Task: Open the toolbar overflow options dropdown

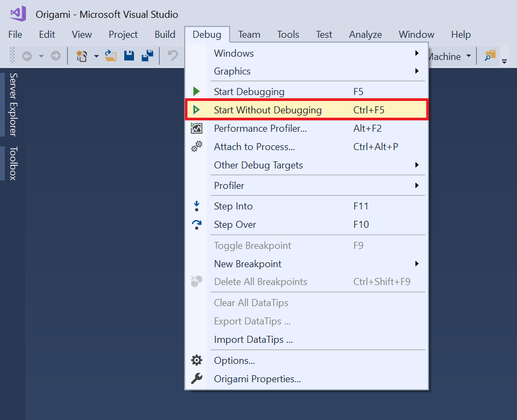Action: click(504, 60)
